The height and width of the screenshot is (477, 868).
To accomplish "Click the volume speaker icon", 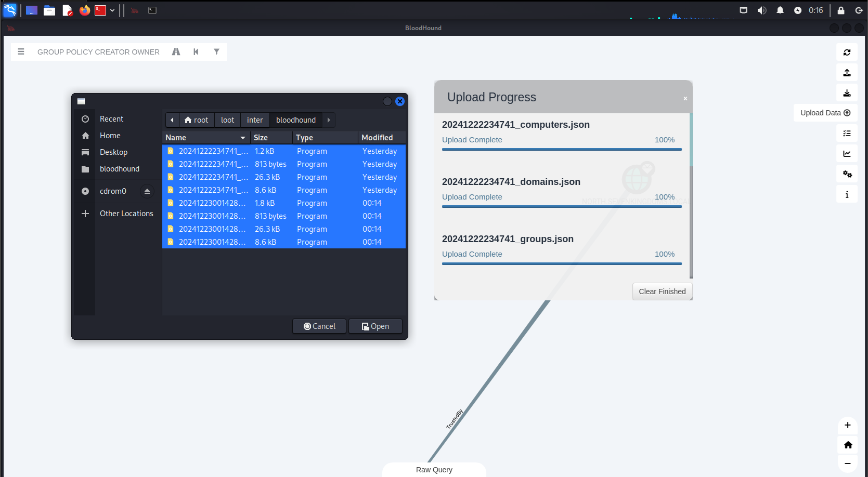I will (x=762, y=10).
